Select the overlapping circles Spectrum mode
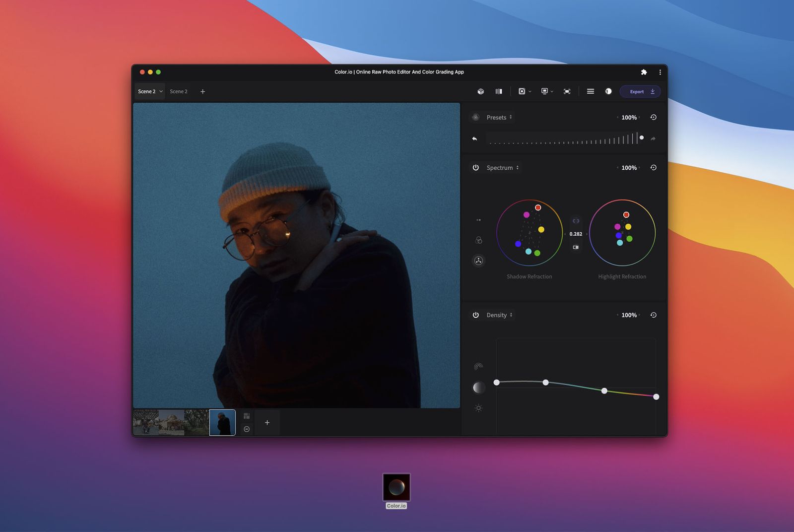Image resolution: width=794 pixels, height=532 pixels. click(478, 240)
